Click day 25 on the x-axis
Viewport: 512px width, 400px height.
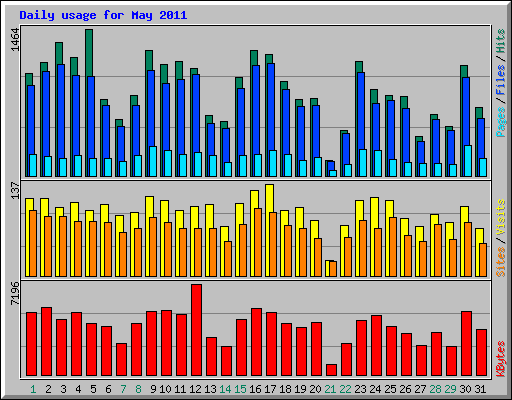coord(390,389)
